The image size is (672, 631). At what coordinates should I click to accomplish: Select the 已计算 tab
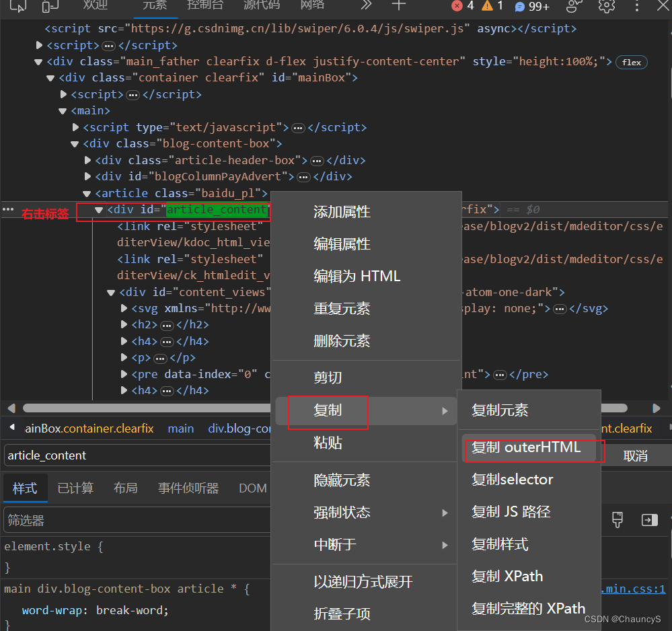pyautogui.click(x=75, y=488)
